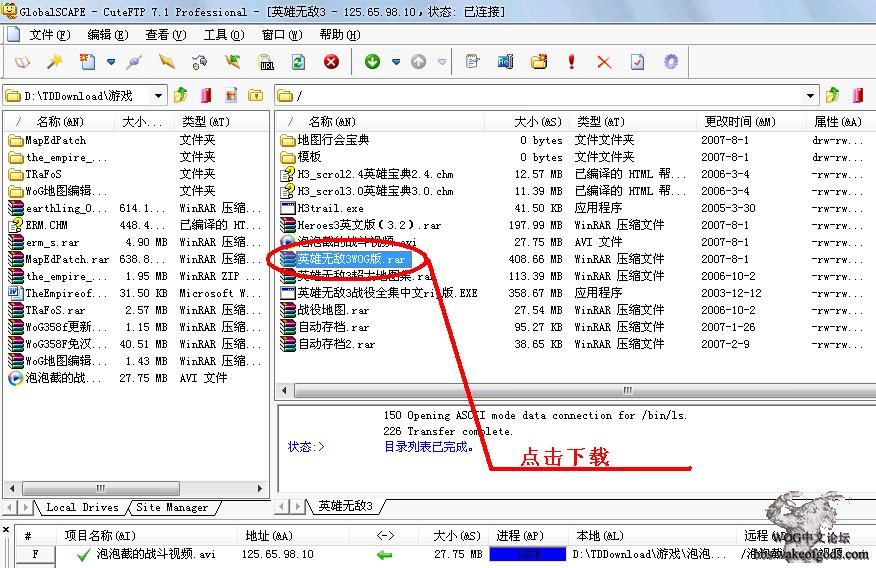Expand remote path "/" dropdown
Screen dimensions: 876x568
[x=810, y=96]
